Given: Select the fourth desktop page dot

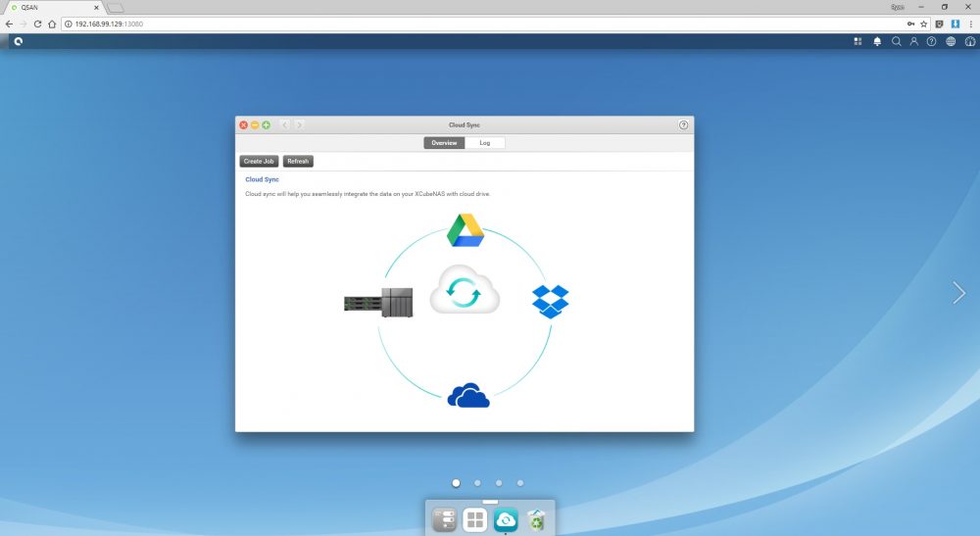Looking at the screenshot, I should click(x=520, y=483).
